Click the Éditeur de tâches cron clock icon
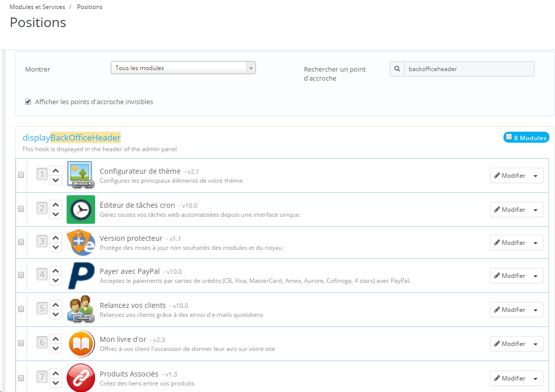555x392 pixels. coord(81,209)
